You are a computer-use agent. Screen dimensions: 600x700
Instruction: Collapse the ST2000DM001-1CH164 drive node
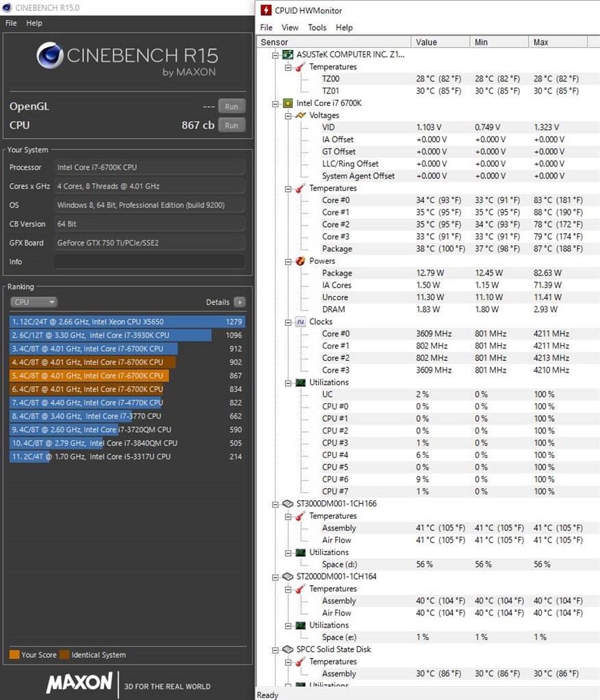[x=275, y=577]
